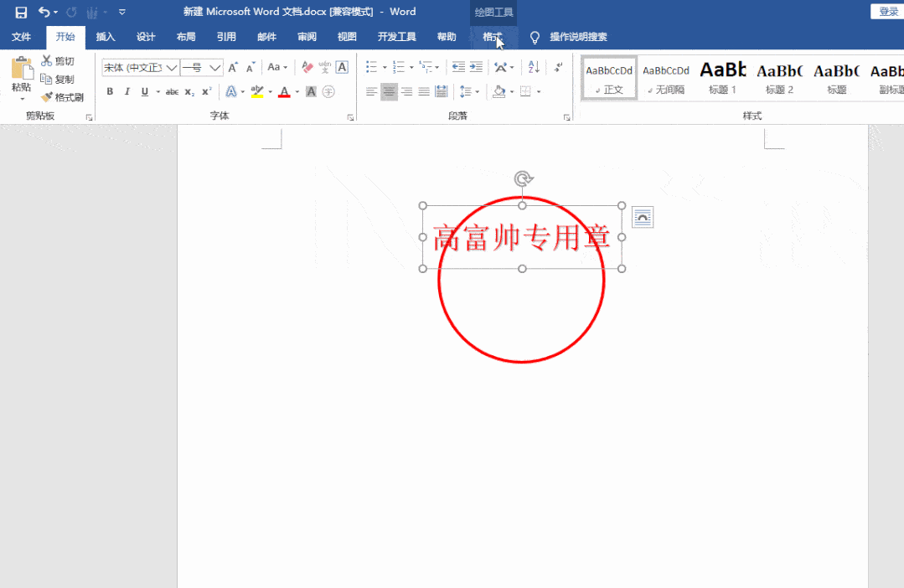This screenshot has width=904, height=588.
Task: Switch to the 插入 tab
Action: (x=106, y=37)
